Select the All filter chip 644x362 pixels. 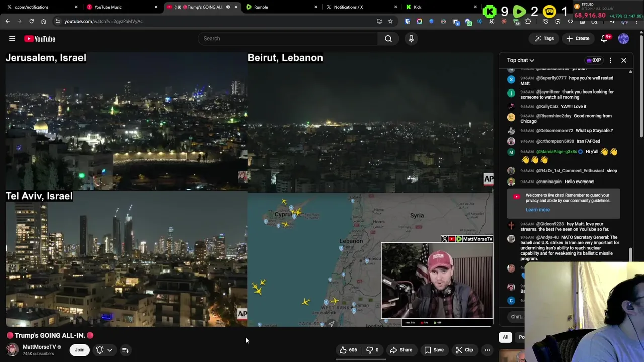505,337
